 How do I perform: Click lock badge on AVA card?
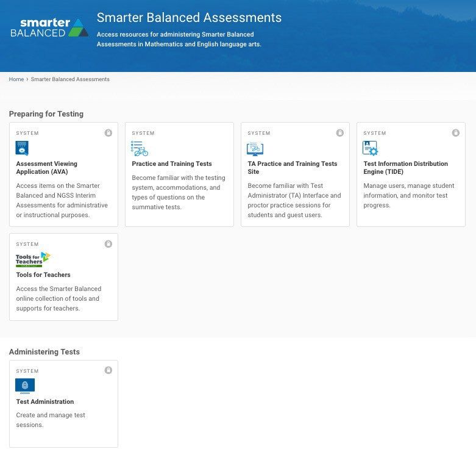[108, 133]
